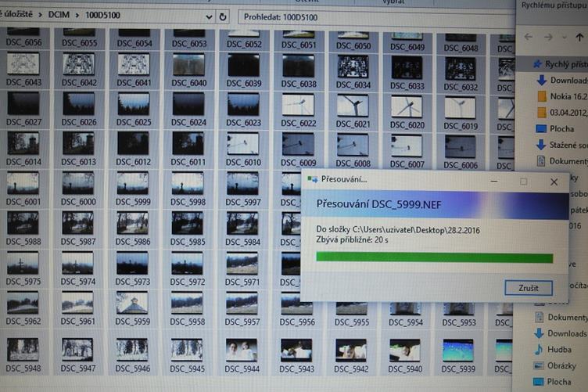Click file name label DSC_5986

click(133, 242)
